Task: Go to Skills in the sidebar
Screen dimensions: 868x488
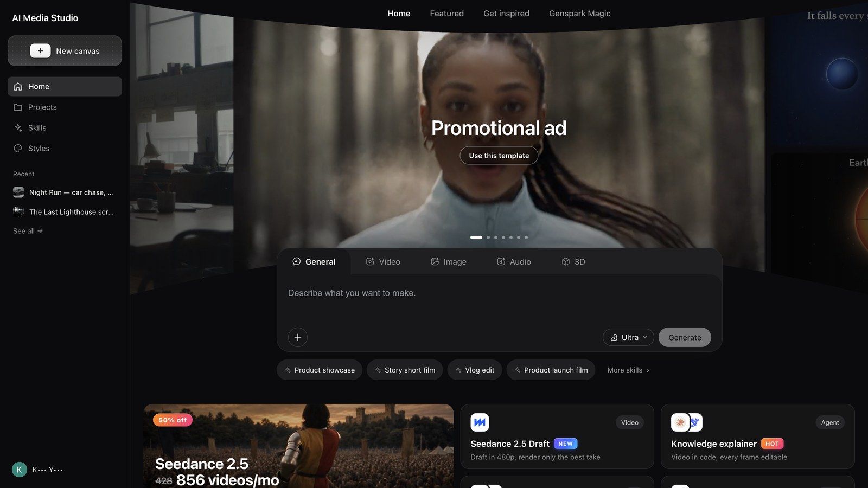Action: click(65, 128)
